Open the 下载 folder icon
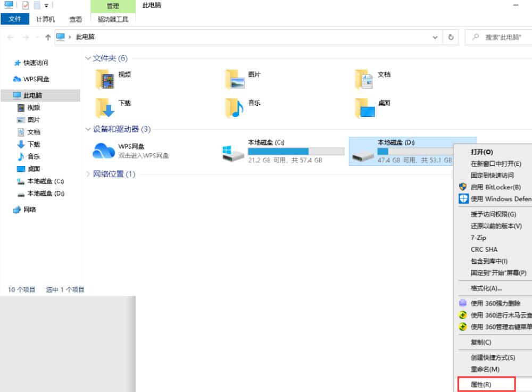The height and width of the screenshot is (392, 532). [105, 107]
